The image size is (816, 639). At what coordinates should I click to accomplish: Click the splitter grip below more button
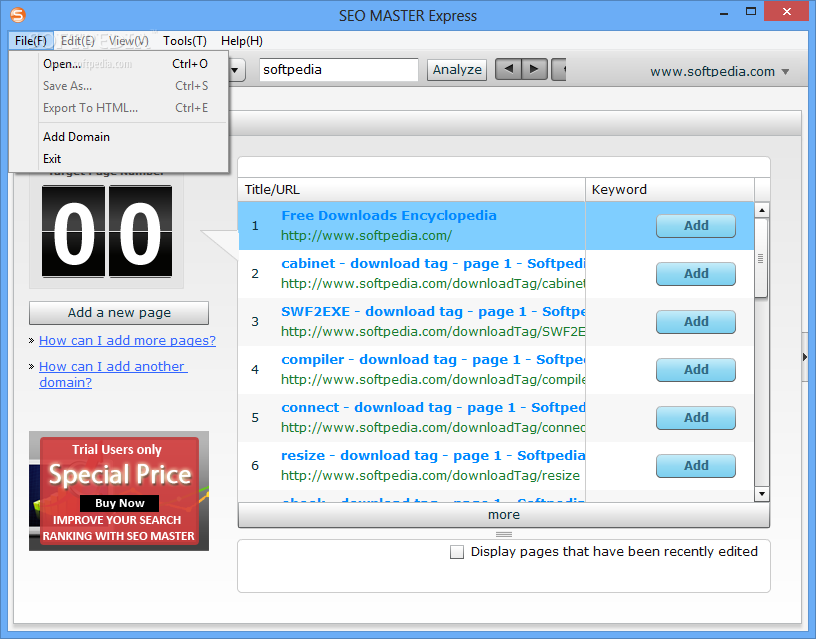504,534
